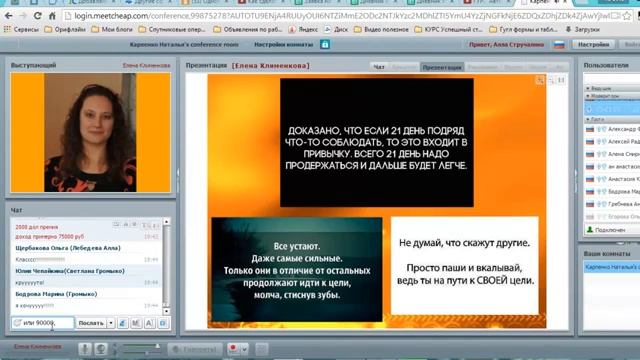Click the pause icon at the presentation's top right
The width and height of the screenshot is (640, 360).
(561, 80)
